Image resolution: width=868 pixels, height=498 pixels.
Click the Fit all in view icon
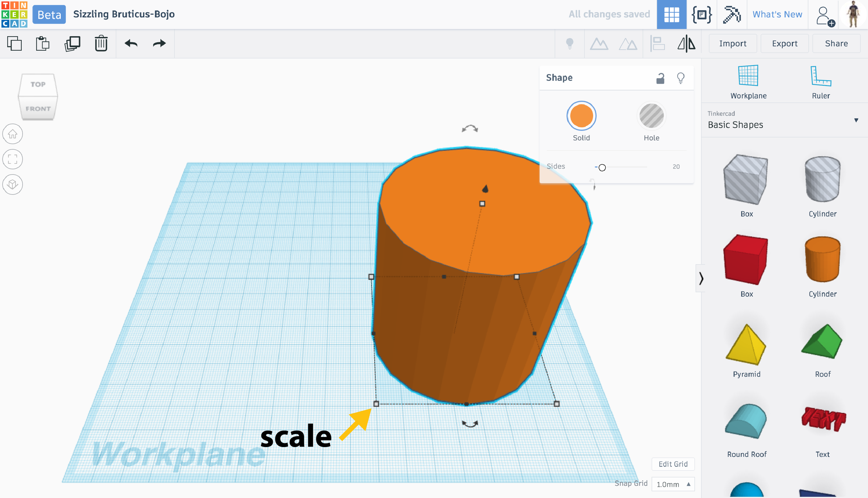[x=13, y=159]
